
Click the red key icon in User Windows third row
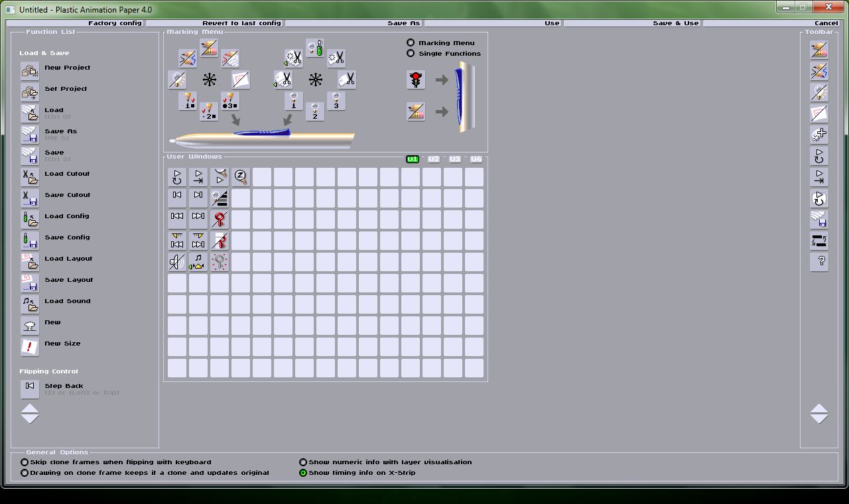[220, 220]
